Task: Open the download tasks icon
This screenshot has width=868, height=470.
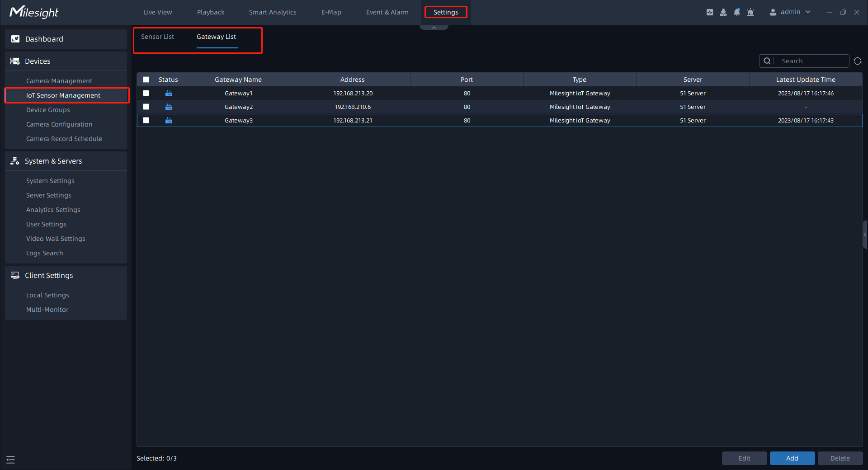Action: point(723,12)
